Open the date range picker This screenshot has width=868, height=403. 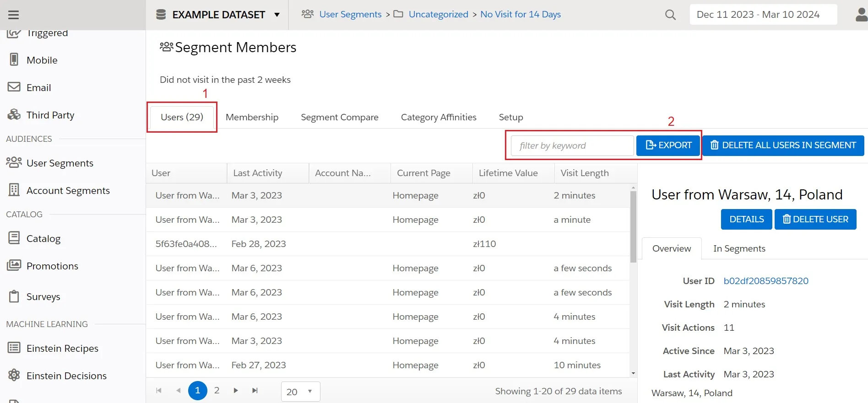(x=763, y=15)
